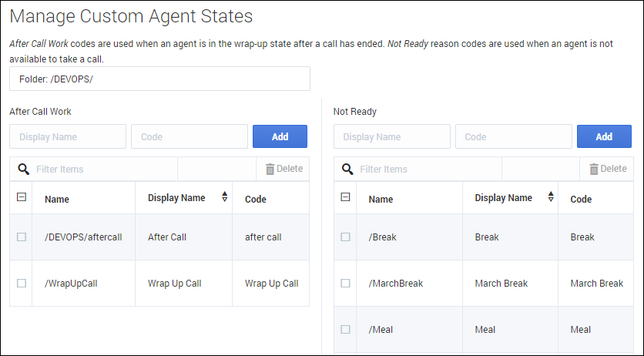Check the /MarchBreak row checkbox

point(345,284)
